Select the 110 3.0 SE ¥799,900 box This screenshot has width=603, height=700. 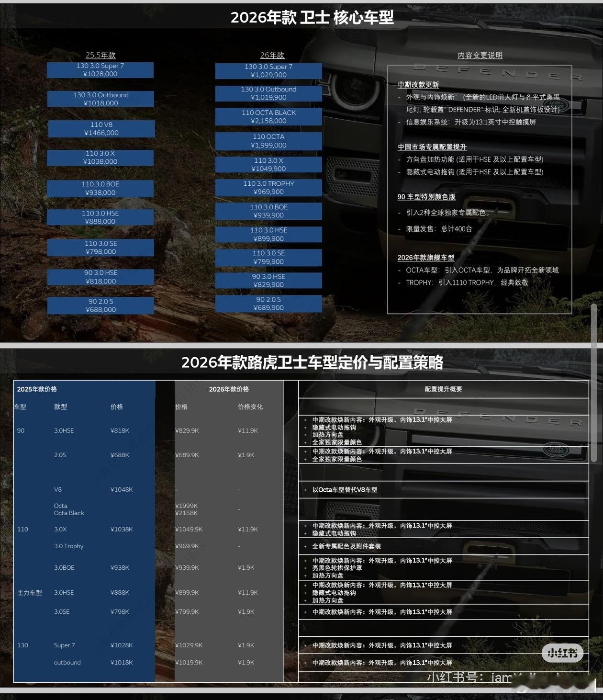[268, 258]
